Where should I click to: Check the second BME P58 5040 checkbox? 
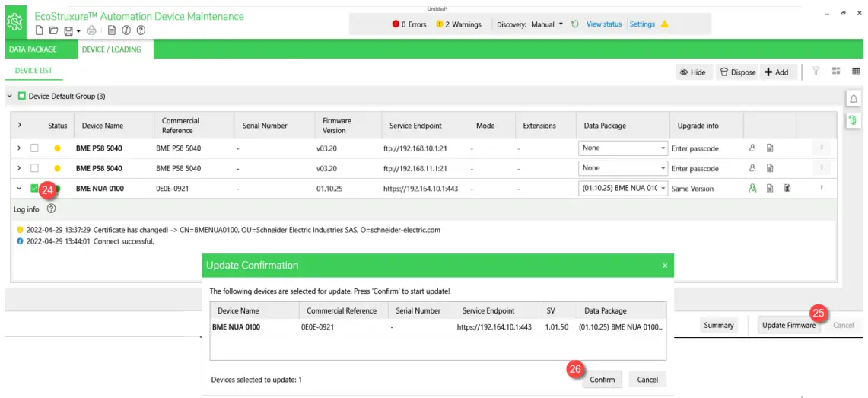pos(34,168)
